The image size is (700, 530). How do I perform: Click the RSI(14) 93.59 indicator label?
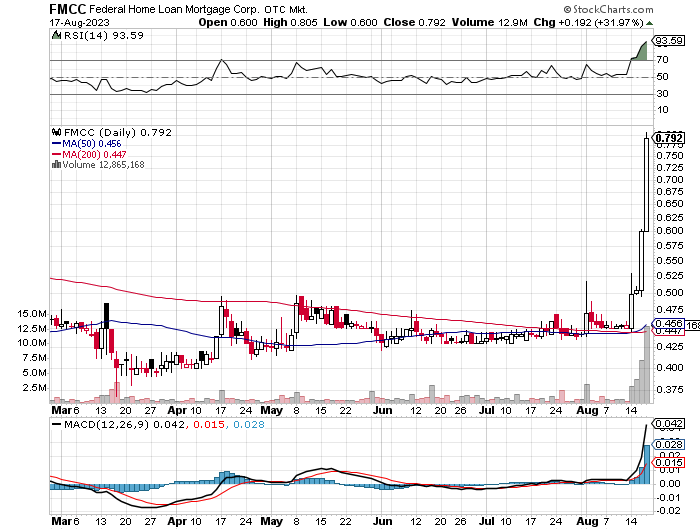pos(104,35)
